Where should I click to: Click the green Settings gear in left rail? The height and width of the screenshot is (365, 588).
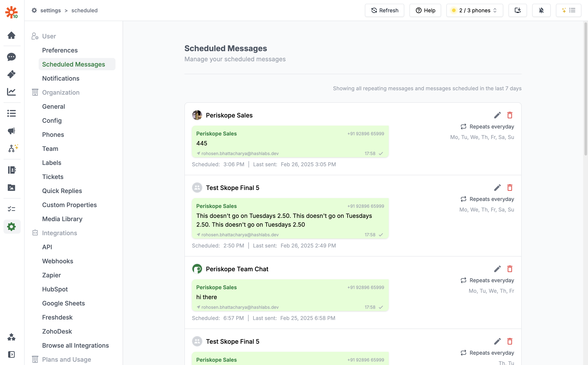pos(11,227)
